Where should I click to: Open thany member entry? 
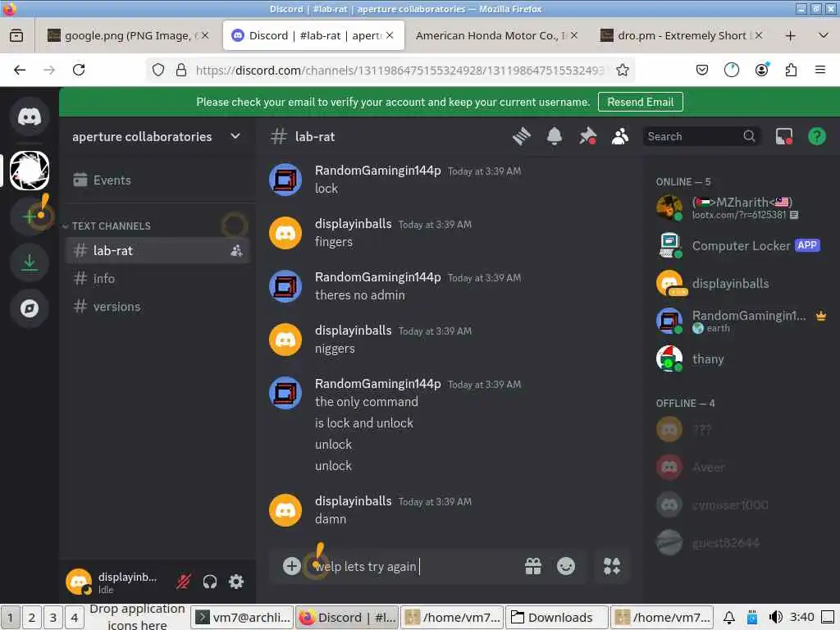(742, 359)
